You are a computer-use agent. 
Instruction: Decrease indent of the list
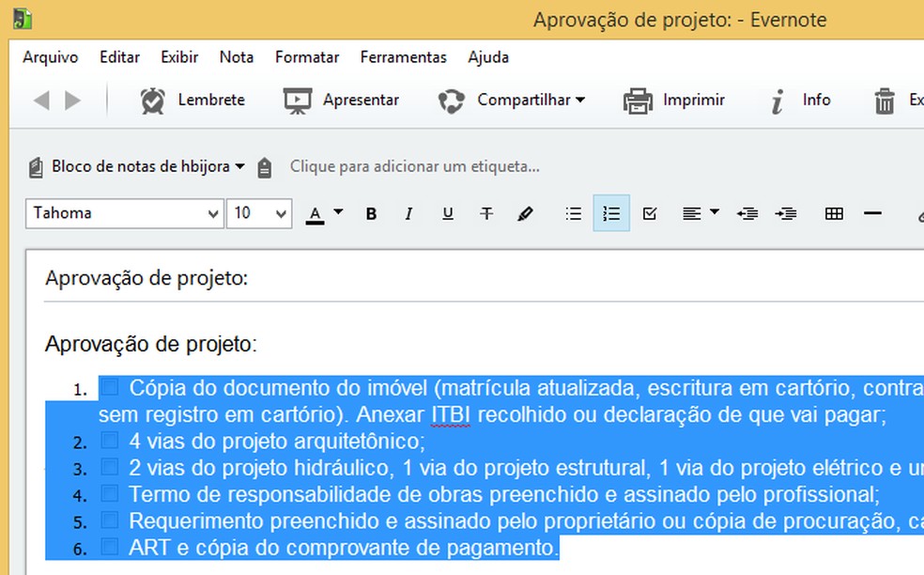747,213
